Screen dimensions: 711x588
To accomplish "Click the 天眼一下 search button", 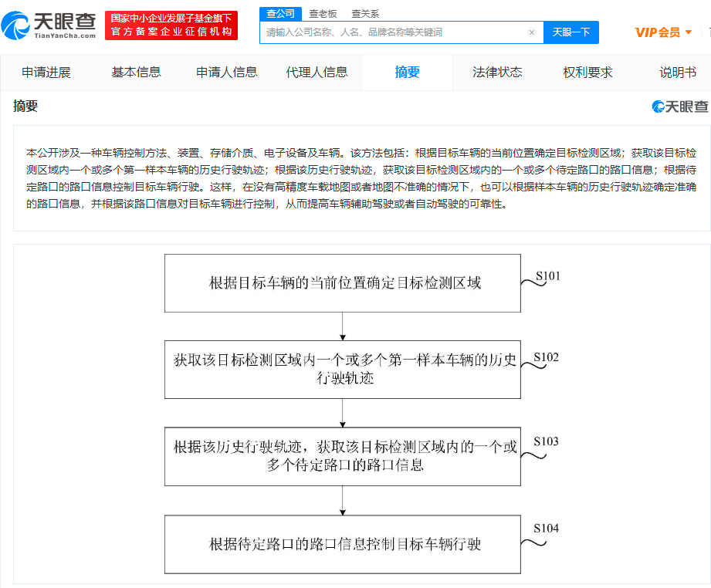I will pyautogui.click(x=571, y=32).
